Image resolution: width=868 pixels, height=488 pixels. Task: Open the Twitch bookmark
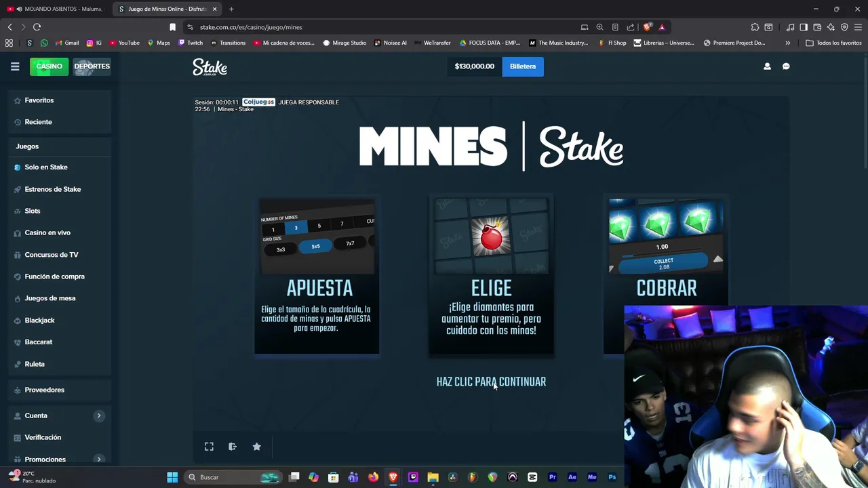[191, 43]
